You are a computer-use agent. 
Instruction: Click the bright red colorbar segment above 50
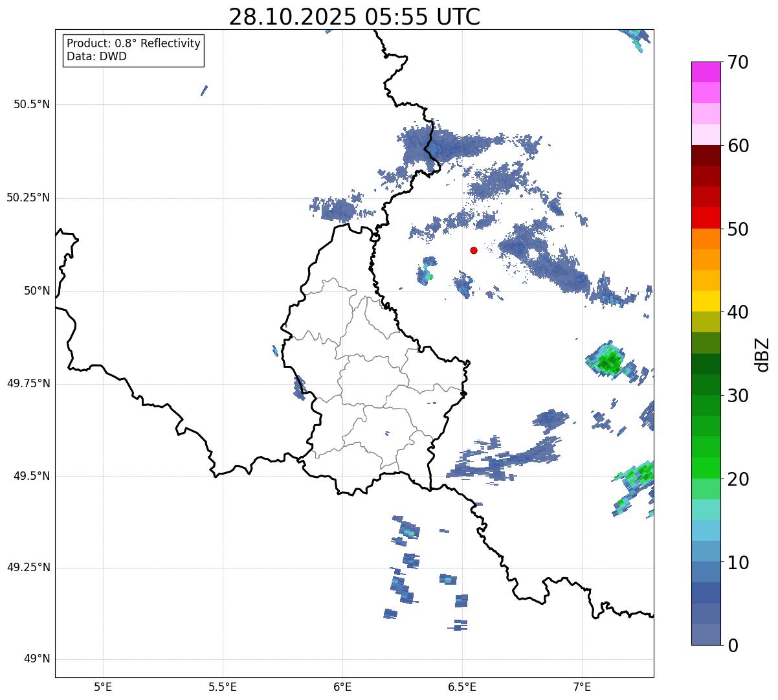pyautogui.click(x=706, y=218)
